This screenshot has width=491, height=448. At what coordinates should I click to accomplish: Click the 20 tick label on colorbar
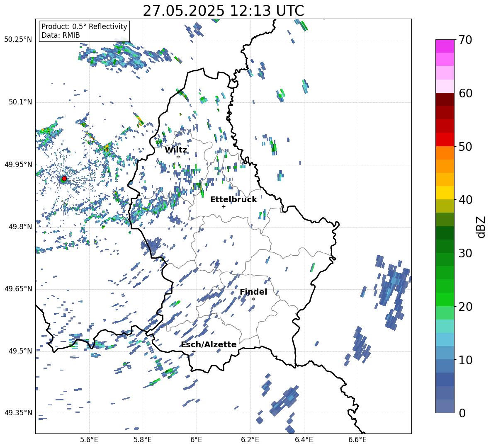coord(465,307)
